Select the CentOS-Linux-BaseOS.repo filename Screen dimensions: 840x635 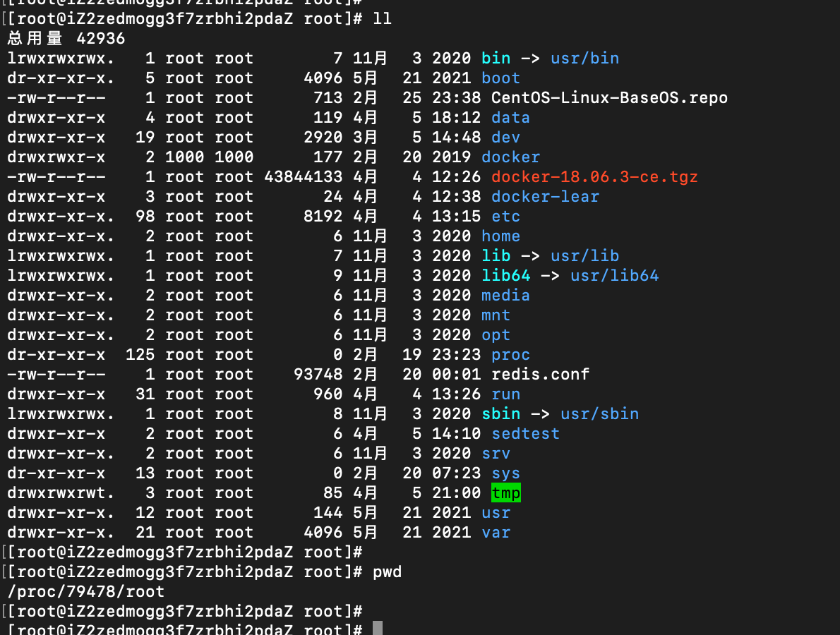coord(609,98)
